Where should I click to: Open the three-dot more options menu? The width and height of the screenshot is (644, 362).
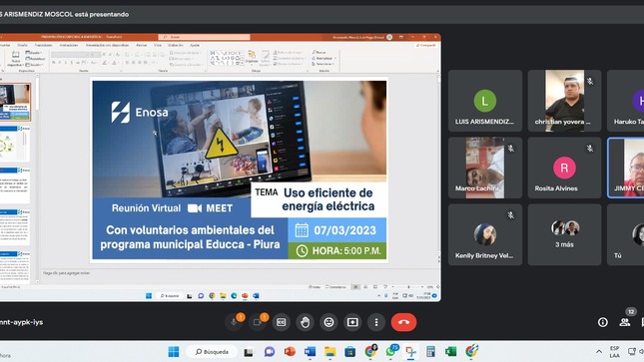point(376,322)
